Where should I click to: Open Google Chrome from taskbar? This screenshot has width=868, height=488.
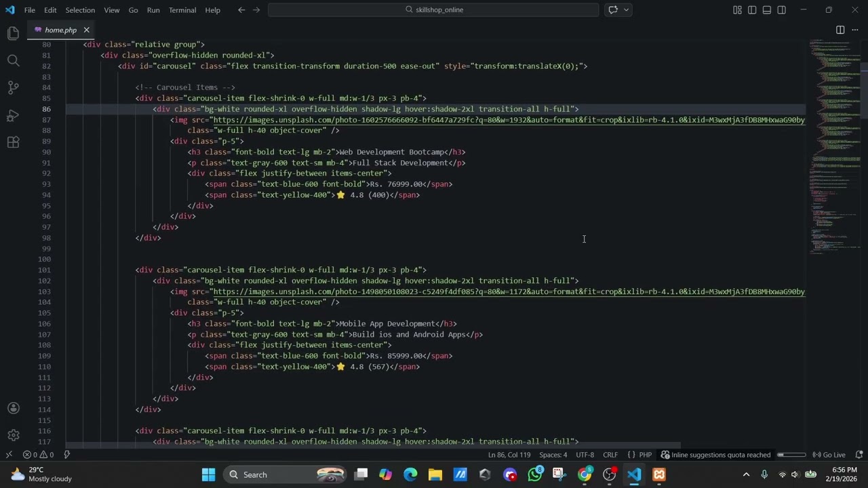[x=585, y=474]
